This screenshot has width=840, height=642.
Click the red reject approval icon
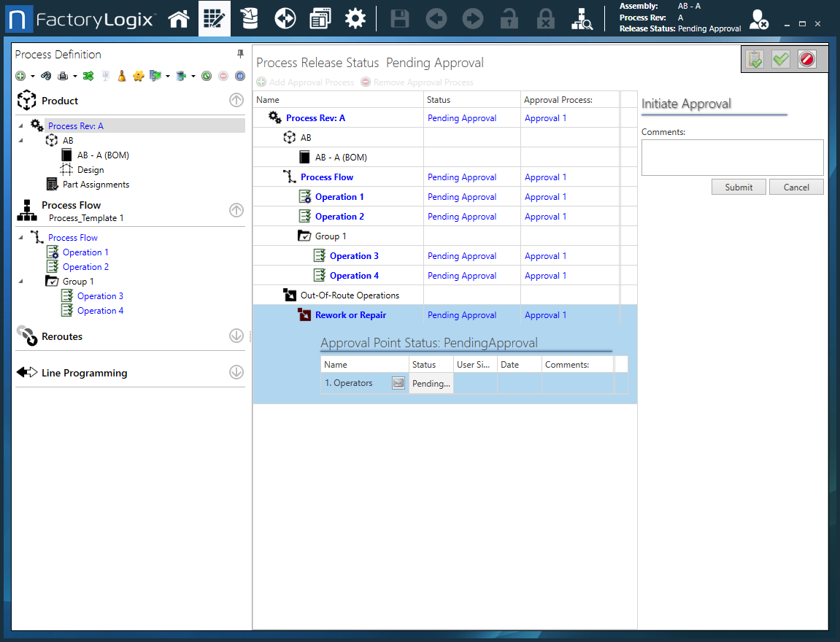tap(806, 60)
